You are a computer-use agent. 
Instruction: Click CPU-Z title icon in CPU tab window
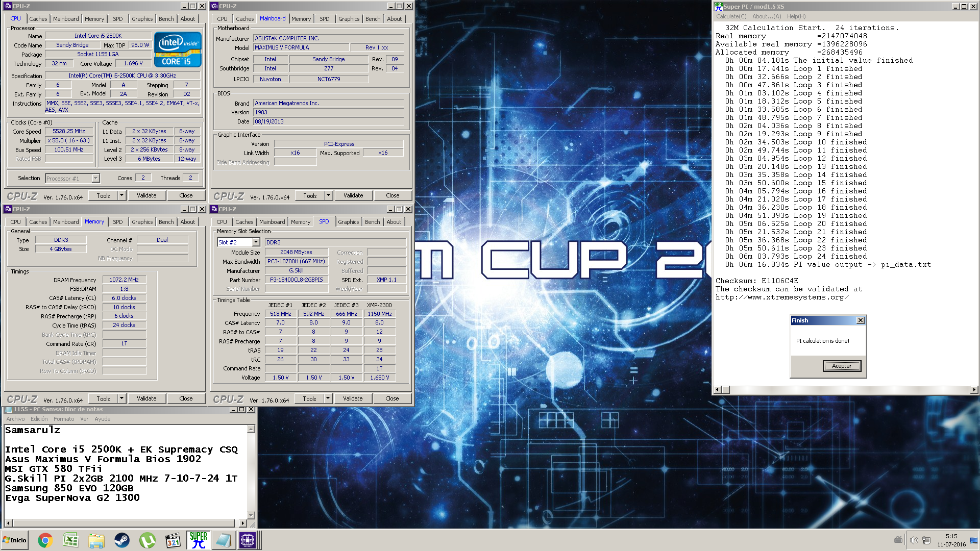point(7,6)
